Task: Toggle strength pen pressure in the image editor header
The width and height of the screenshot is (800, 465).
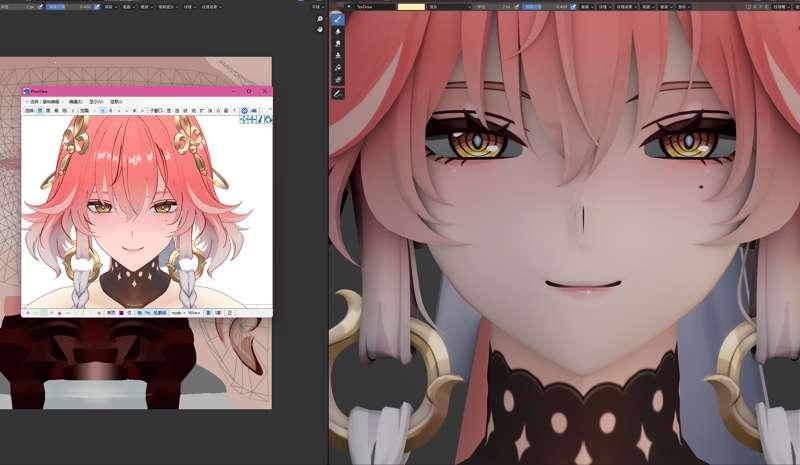Action: pos(97,7)
